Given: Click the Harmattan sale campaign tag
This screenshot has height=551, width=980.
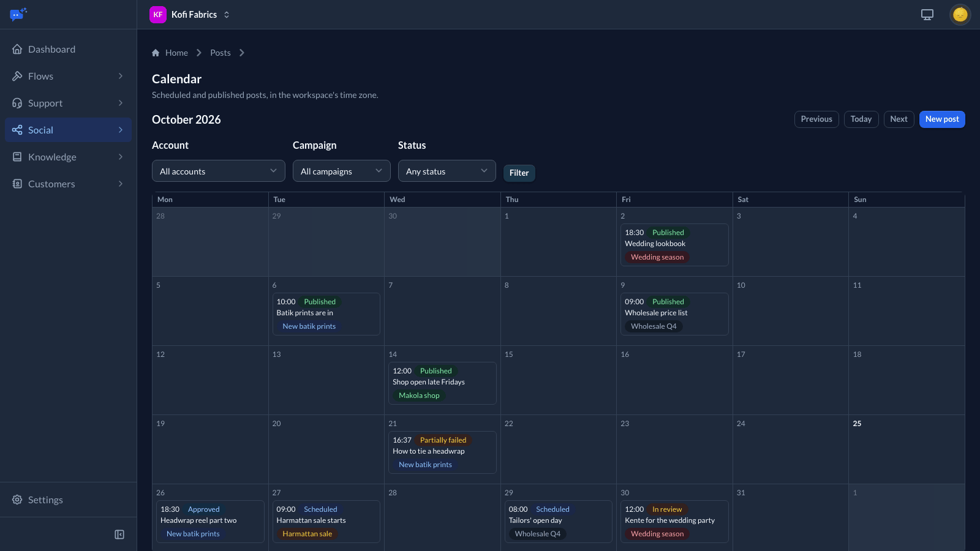Looking at the screenshot, I should pos(307,534).
